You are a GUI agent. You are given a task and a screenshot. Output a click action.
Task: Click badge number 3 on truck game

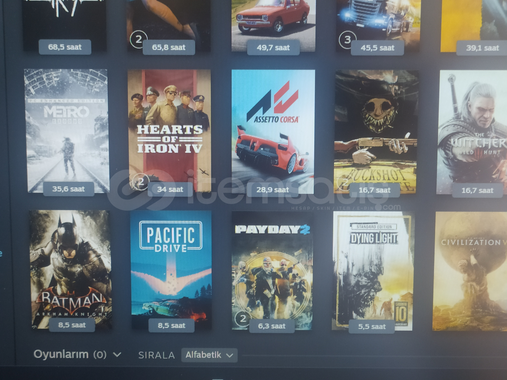pyautogui.click(x=347, y=40)
